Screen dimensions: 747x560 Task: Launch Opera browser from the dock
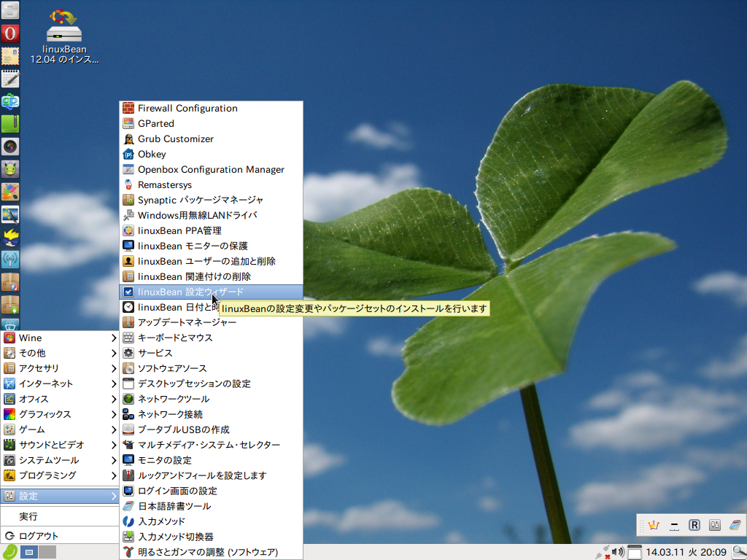[x=10, y=34]
